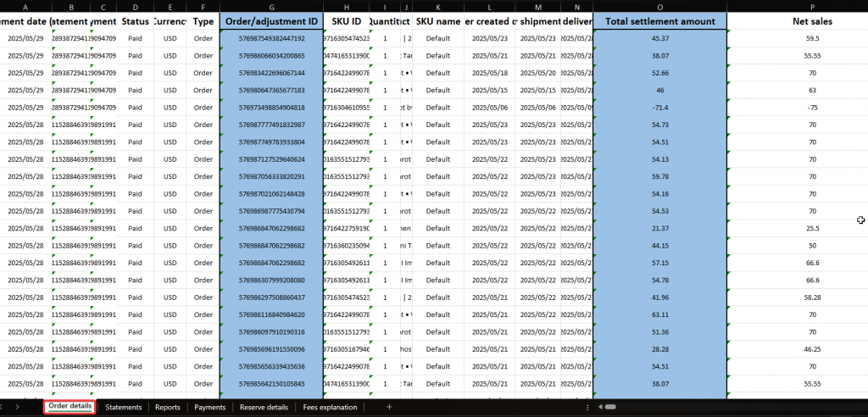
Task: Open the Reports sheet tab
Action: tap(167, 408)
